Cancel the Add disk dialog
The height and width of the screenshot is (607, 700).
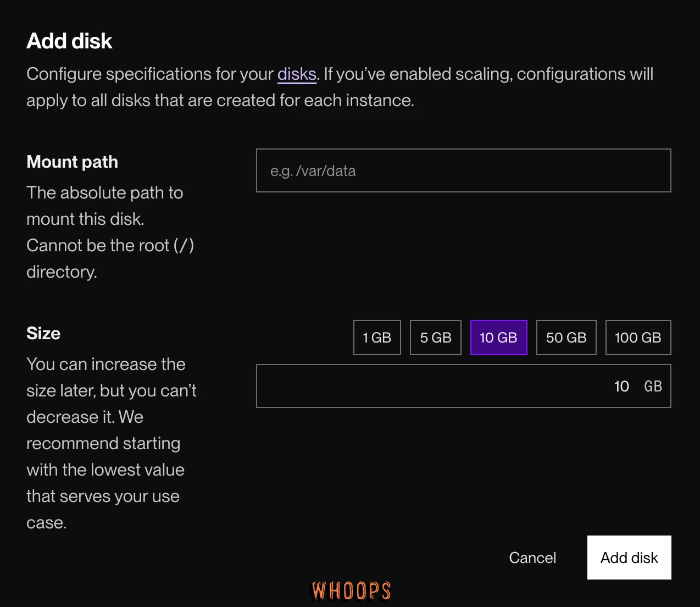532,558
